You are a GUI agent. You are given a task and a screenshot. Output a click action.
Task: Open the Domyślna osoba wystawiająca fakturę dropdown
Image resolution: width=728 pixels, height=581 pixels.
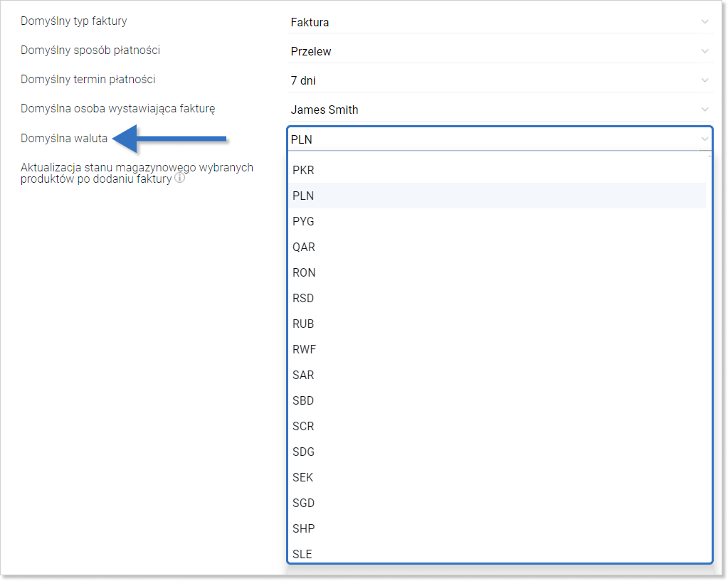[x=500, y=110]
